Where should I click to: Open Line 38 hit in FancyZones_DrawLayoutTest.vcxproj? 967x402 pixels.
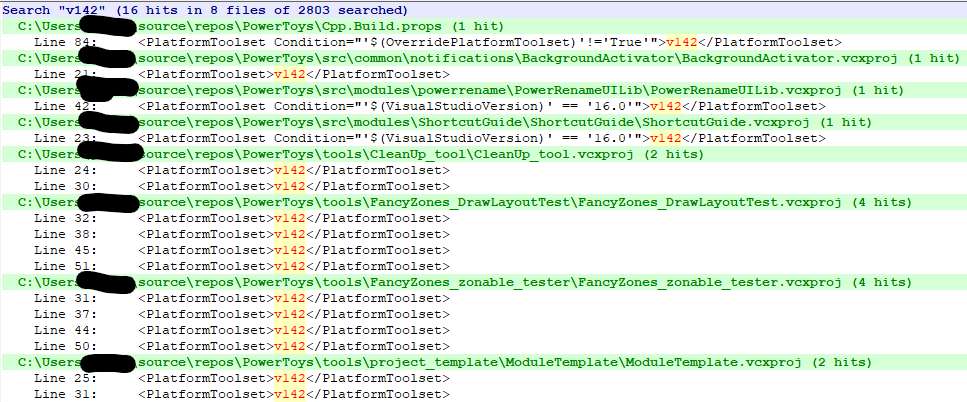coord(484,234)
